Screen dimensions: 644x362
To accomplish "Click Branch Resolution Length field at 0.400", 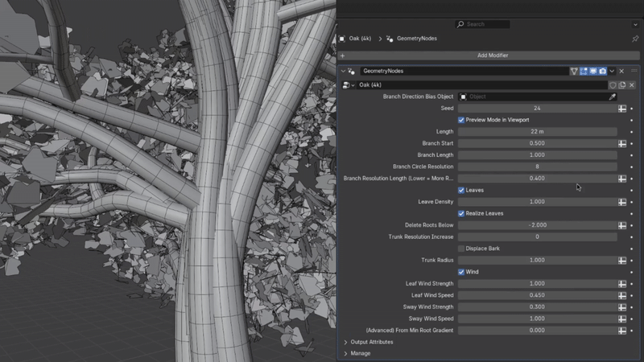I will pos(537,179).
